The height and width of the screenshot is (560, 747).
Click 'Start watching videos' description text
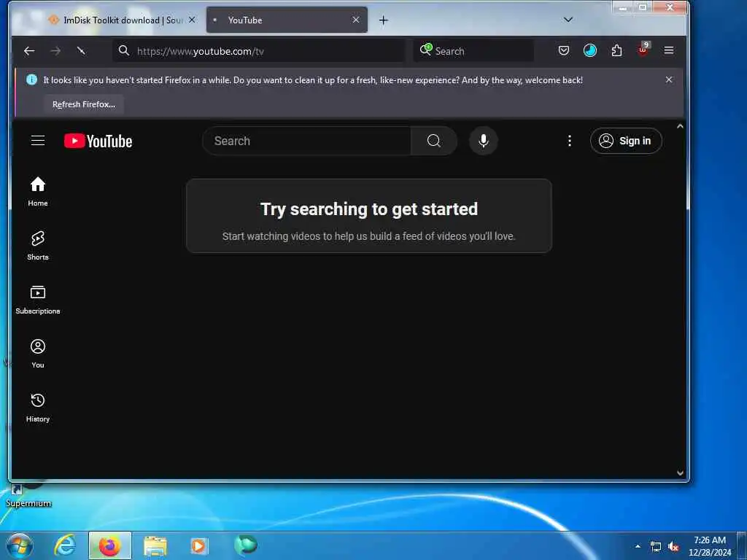click(368, 236)
